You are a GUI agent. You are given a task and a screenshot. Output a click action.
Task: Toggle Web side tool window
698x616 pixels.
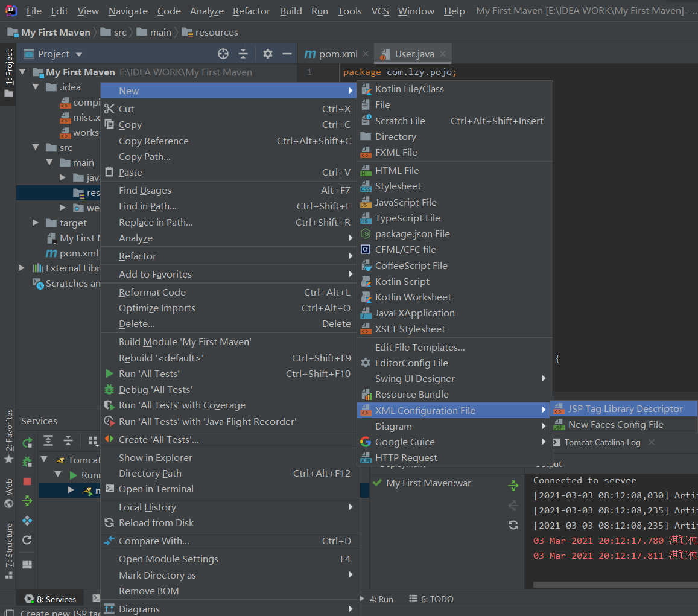tap(8, 493)
